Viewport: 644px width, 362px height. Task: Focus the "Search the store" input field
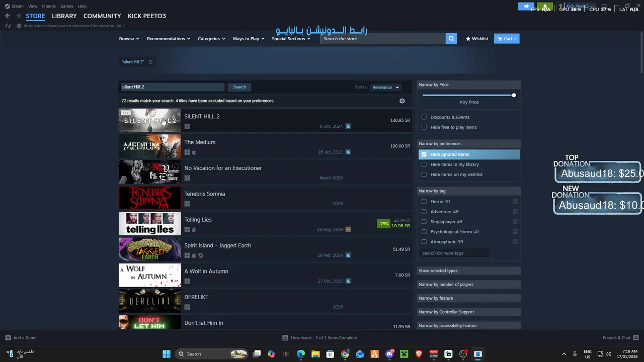tap(383, 39)
